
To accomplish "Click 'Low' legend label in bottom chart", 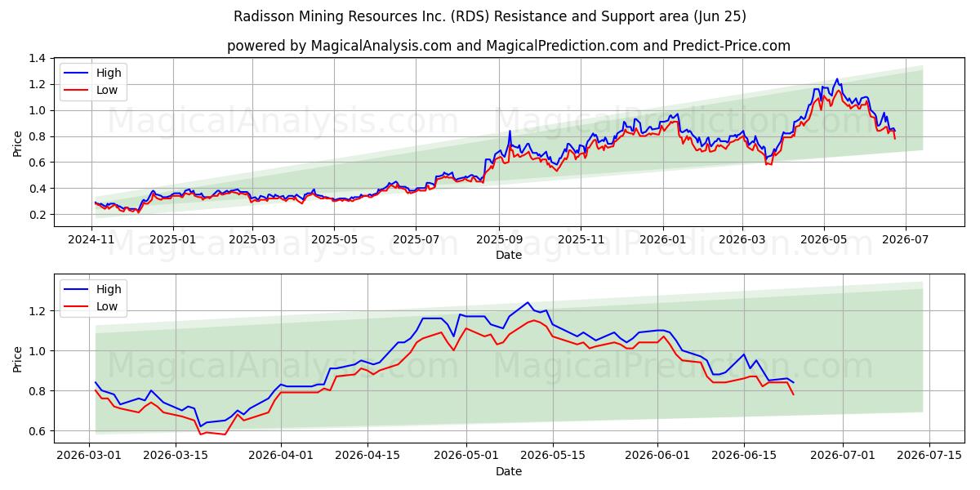I will coord(107,306).
